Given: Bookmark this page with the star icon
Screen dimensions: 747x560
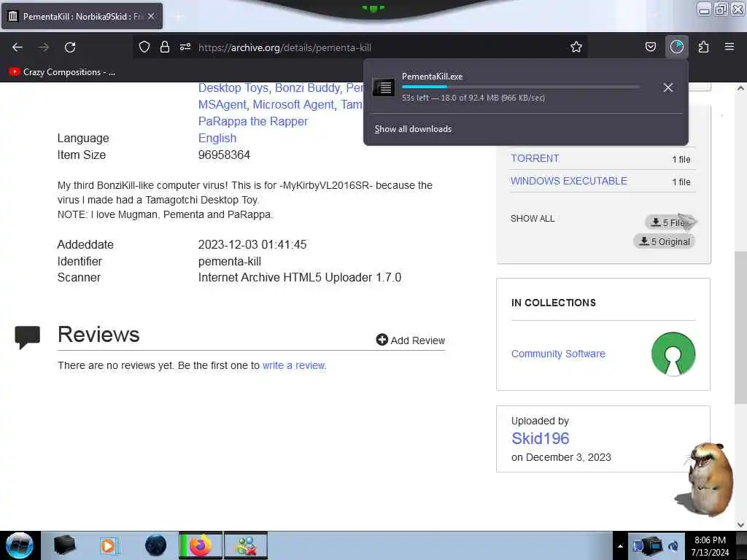Looking at the screenshot, I should click(576, 47).
